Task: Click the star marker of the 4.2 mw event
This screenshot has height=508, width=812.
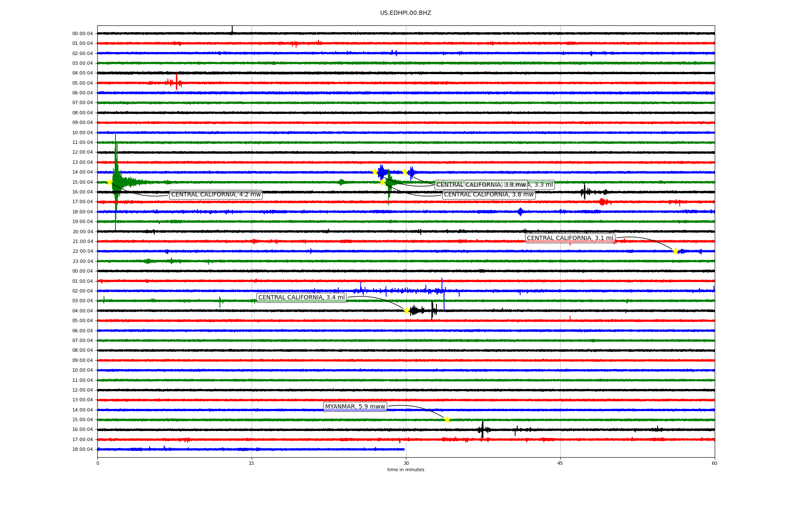Action: click(110, 182)
